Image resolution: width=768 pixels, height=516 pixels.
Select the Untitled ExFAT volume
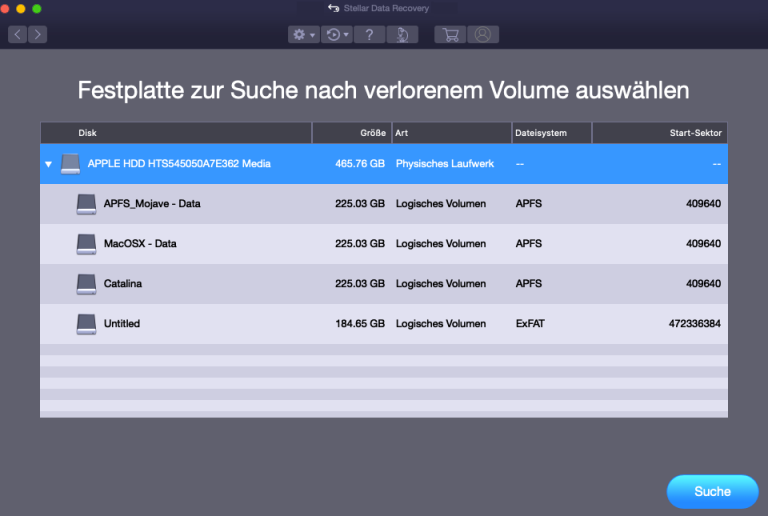pyautogui.click(x=384, y=324)
